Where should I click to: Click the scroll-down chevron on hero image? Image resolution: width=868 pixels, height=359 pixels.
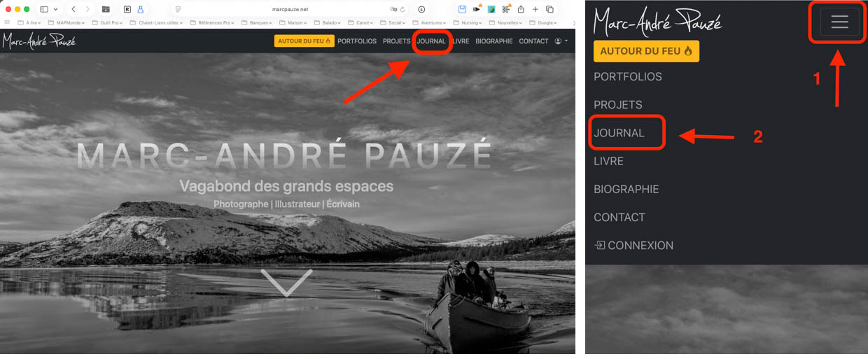(286, 283)
